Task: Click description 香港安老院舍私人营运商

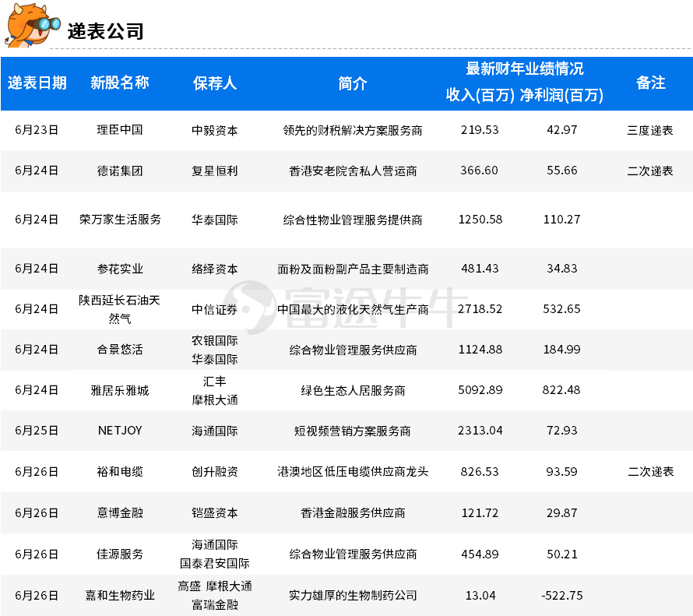Action: pyautogui.click(x=353, y=171)
